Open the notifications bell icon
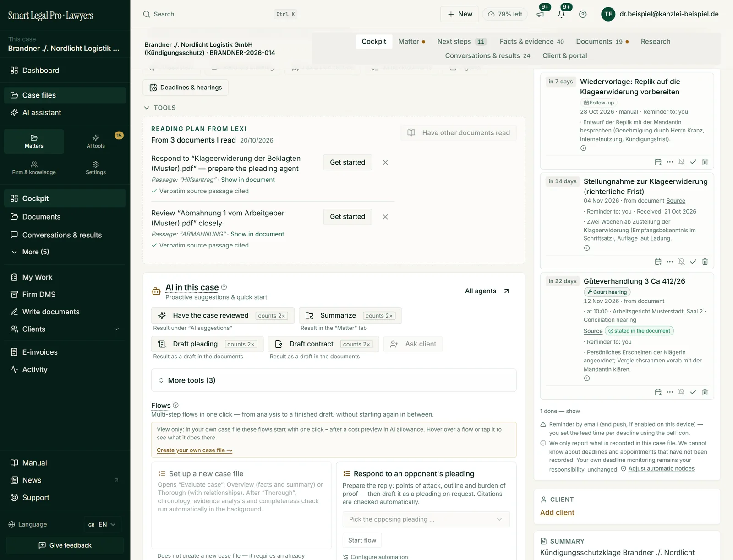Viewport: 733px width, 560px height. click(562, 14)
